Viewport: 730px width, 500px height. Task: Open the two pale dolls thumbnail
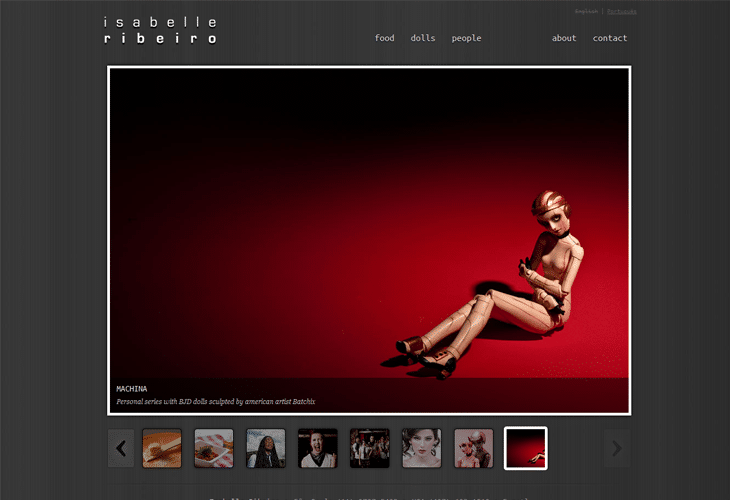(x=474, y=448)
